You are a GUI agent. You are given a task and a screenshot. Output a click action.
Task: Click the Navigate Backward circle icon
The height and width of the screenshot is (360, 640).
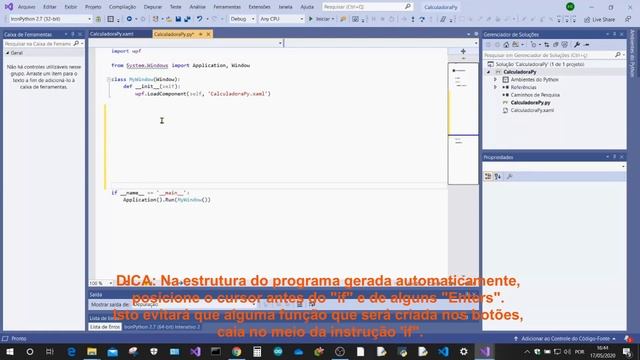click(129, 19)
